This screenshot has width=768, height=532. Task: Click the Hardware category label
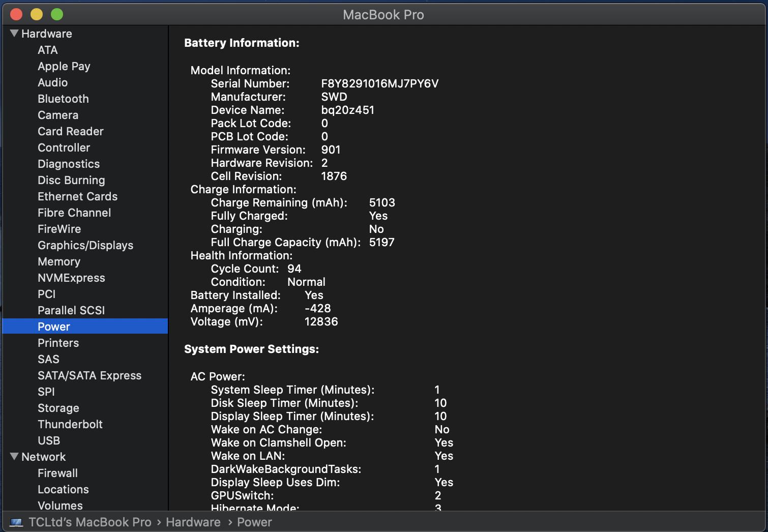click(x=47, y=34)
